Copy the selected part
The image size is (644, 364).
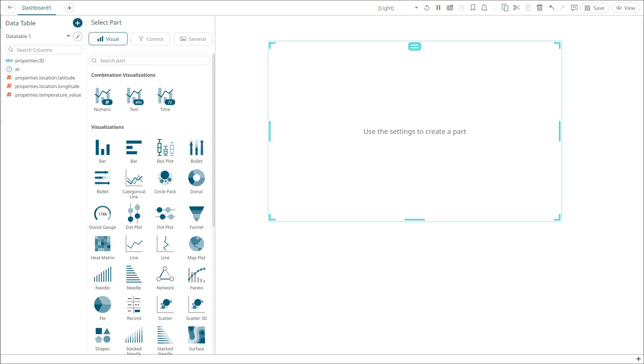505,8
